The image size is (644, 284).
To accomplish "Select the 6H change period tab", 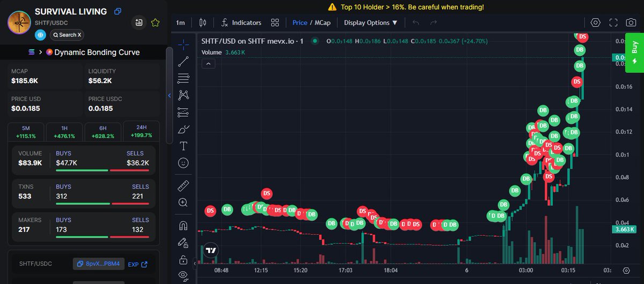I will (103, 132).
